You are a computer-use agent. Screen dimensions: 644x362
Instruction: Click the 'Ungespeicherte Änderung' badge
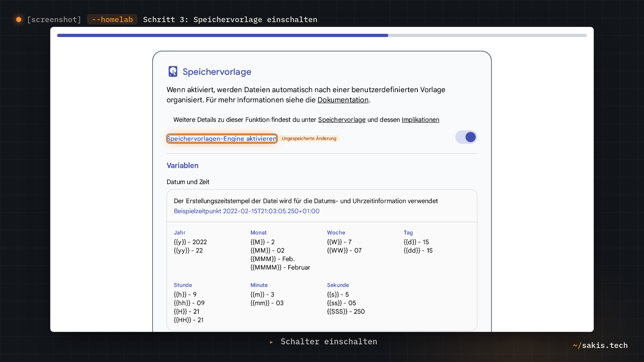(x=309, y=138)
